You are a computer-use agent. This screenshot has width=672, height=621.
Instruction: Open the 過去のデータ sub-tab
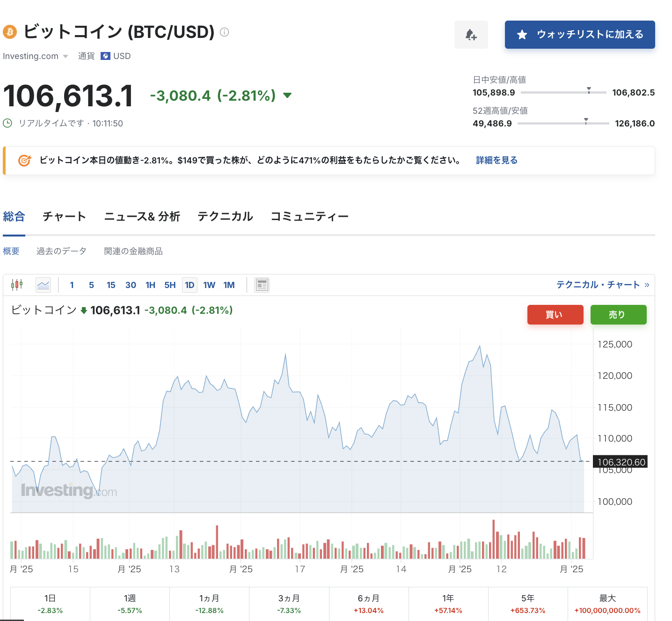(61, 251)
